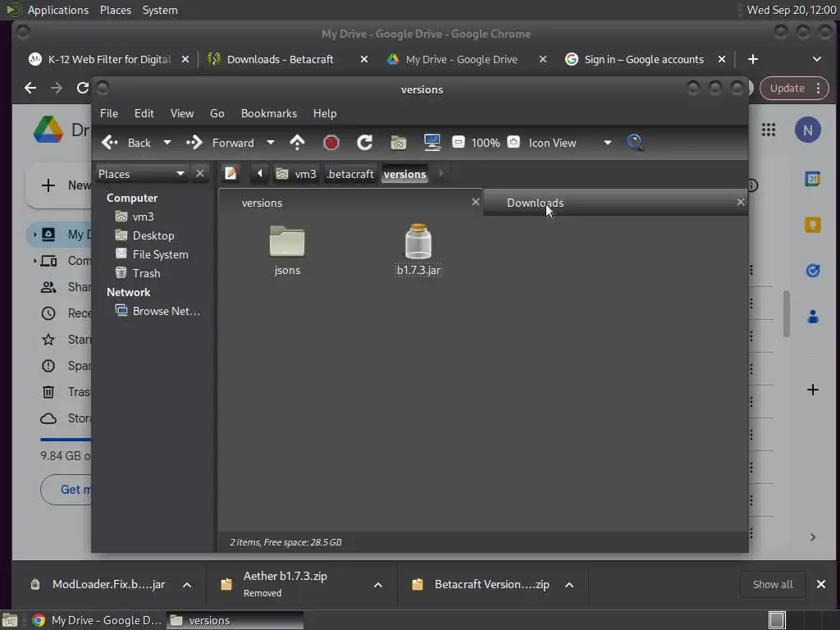
Task: Reload the versions folder
Action: (365, 143)
